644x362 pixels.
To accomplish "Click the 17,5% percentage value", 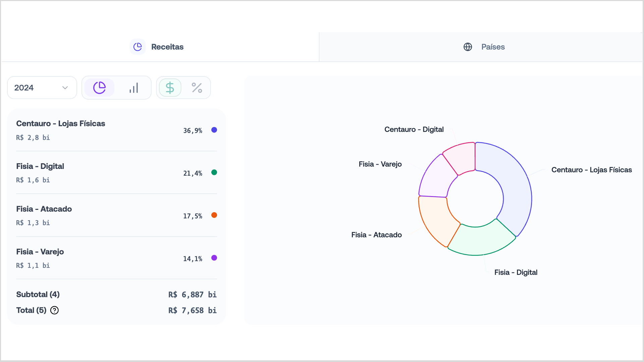I will [193, 216].
